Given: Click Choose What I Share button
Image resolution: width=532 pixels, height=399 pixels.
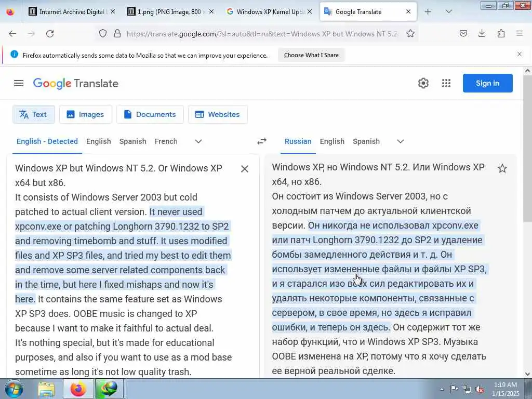Looking at the screenshot, I should pyautogui.click(x=311, y=55).
